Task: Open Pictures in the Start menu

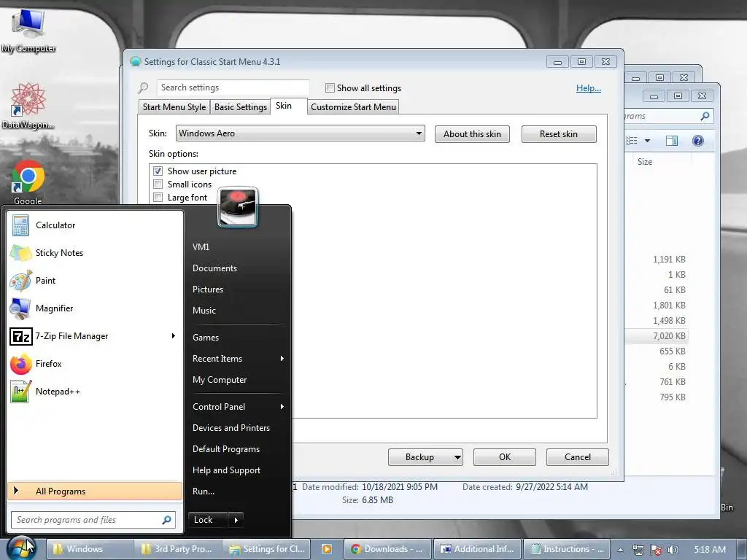Action: [x=208, y=289]
